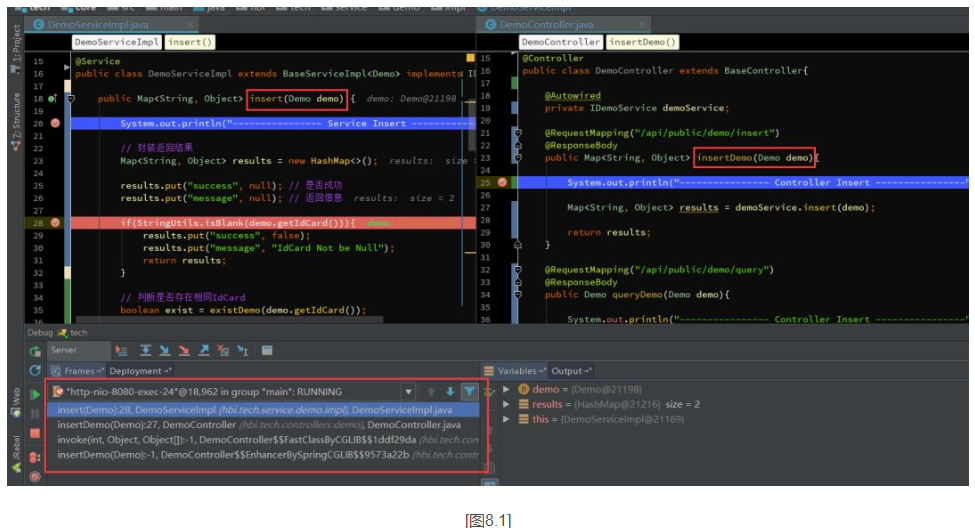Collapse the insert method fold marker at line 18
975x528 pixels.
[71, 98]
